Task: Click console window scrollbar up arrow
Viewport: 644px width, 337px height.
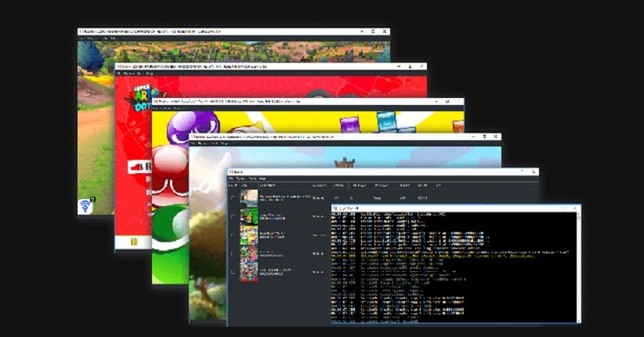Action: click(578, 215)
